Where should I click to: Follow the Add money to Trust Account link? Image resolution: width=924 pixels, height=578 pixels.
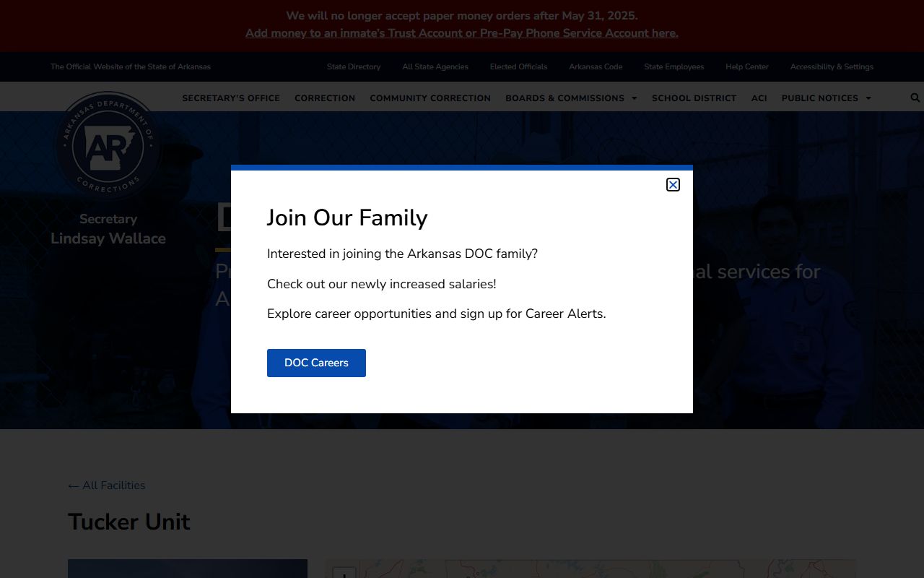point(462,33)
